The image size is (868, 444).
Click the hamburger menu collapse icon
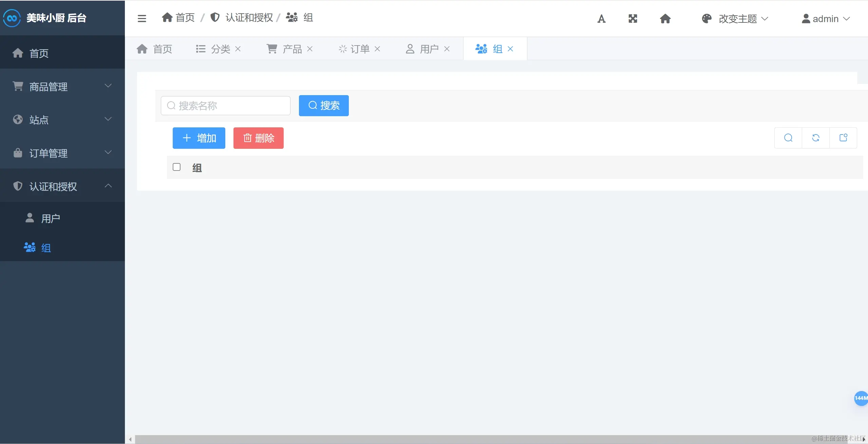tap(142, 18)
